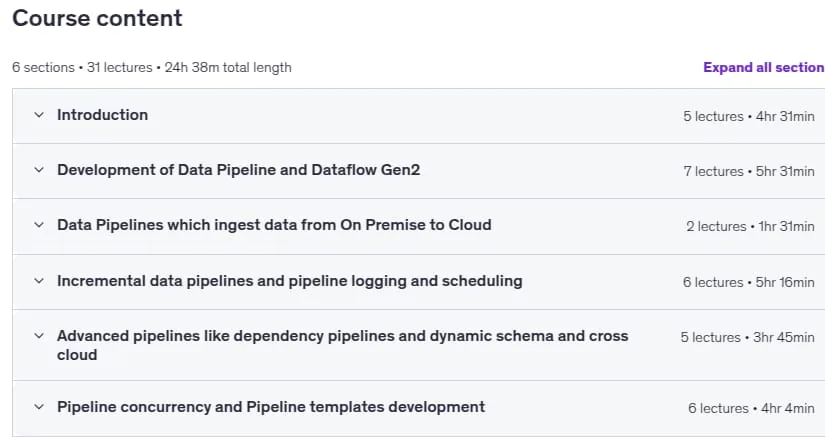
Task: Open Development of Data Pipeline and Dataflow Gen2
Action: pyautogui.click(x=238, y=170)
